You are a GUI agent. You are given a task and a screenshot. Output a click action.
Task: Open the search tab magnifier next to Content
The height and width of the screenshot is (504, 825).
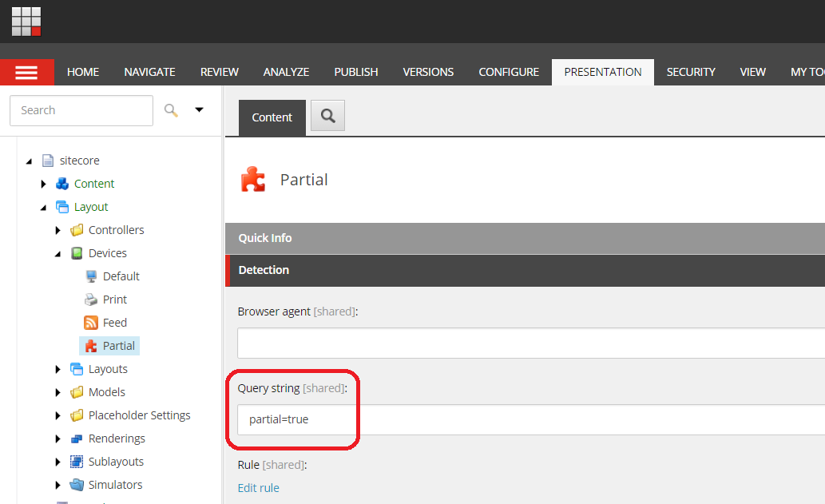tap(327, 116)
